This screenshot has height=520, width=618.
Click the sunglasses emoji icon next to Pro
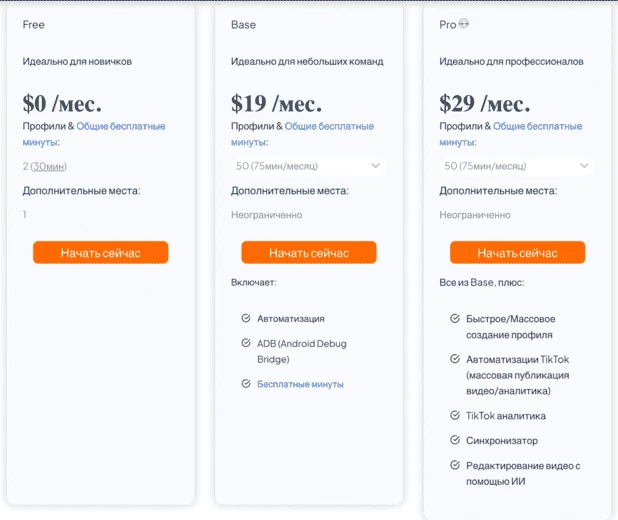tap(464, 24)
